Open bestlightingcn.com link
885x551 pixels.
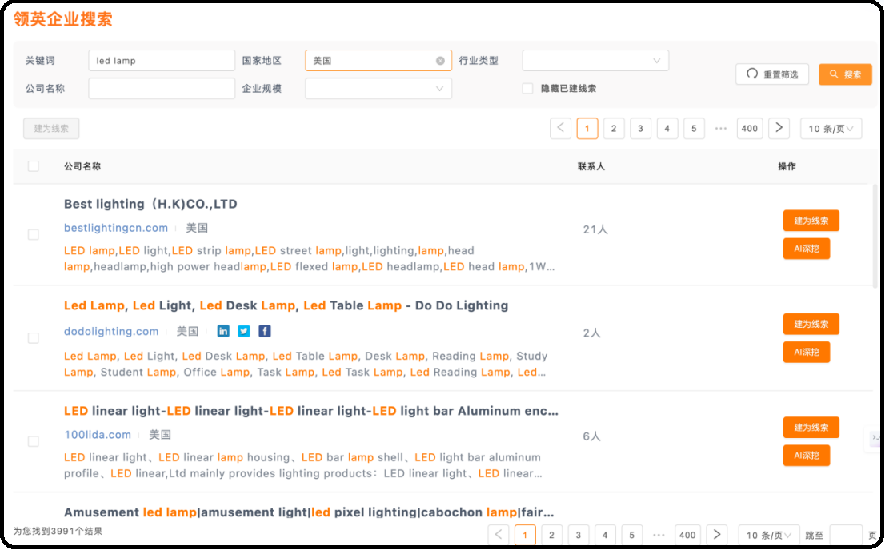pyautogui.click(x=116, y=228)
